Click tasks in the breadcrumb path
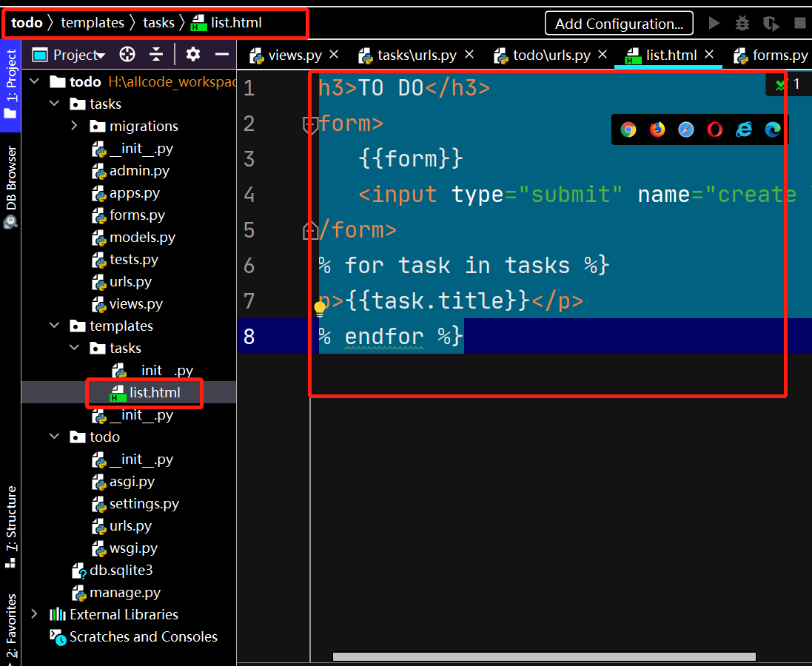The image size is (812, 666). [x=158, y=23]
